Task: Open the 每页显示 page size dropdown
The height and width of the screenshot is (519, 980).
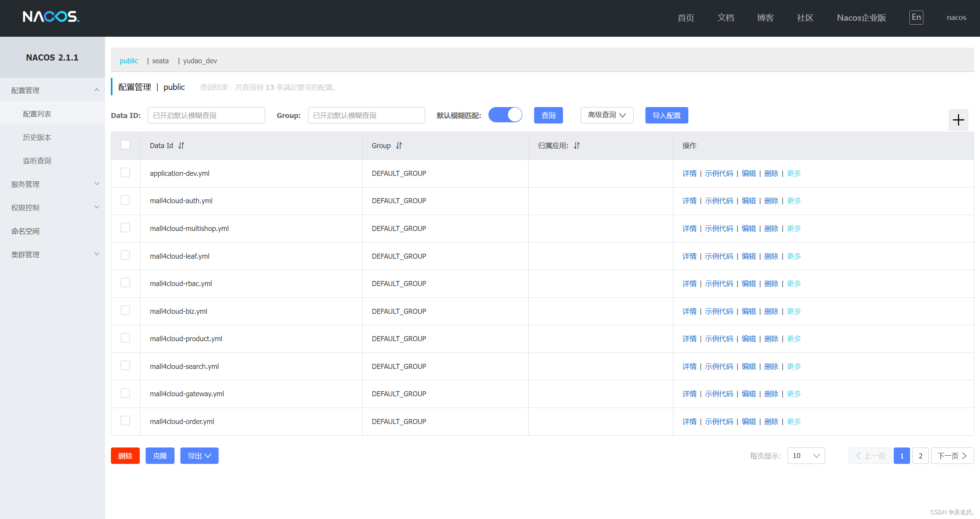Action: [x=806, y=456]
